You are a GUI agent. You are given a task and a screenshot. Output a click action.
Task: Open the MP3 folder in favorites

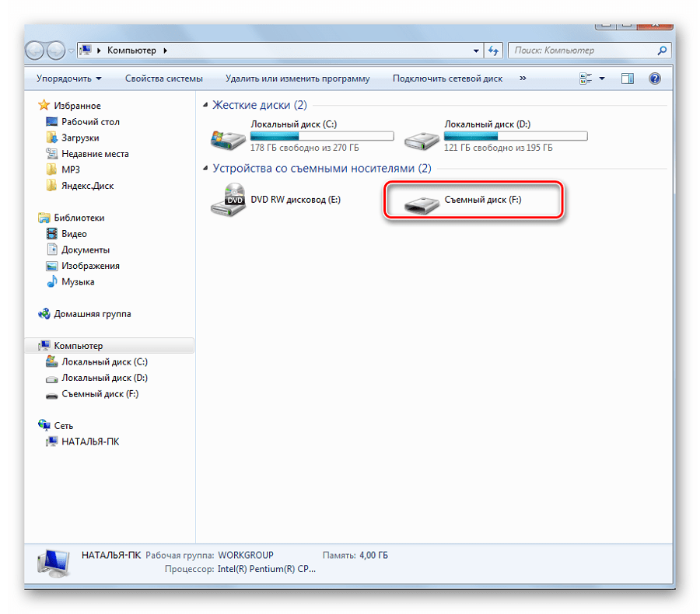[71, 169]
